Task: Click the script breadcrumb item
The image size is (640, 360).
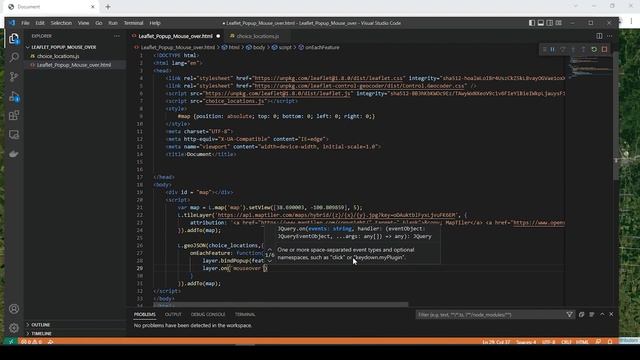Action: (x=282, y=47)
